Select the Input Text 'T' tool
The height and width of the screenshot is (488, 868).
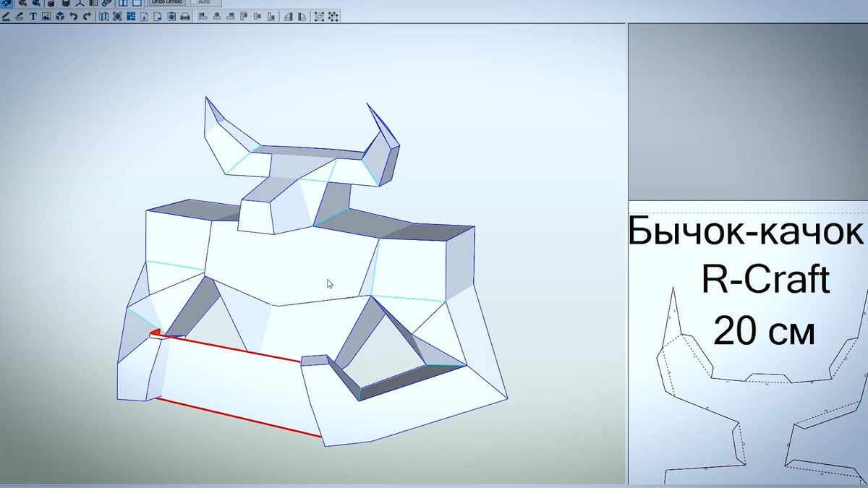33,16
